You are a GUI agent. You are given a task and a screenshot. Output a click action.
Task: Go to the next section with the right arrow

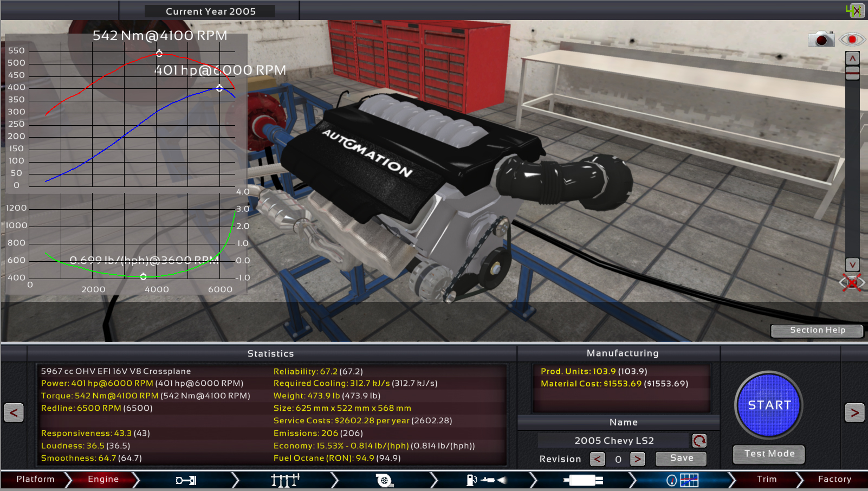tap(854, 413)
